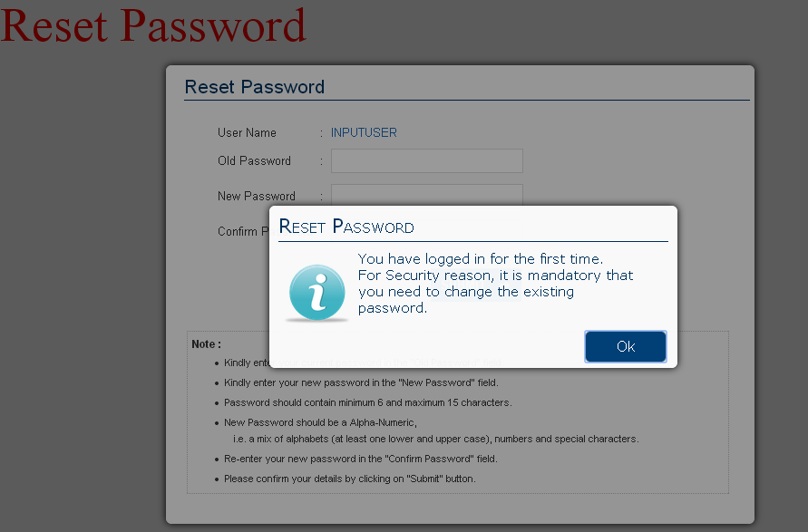Select the New Password input field
Viewport: 808px width, 532px height.
tap(426, 194)
